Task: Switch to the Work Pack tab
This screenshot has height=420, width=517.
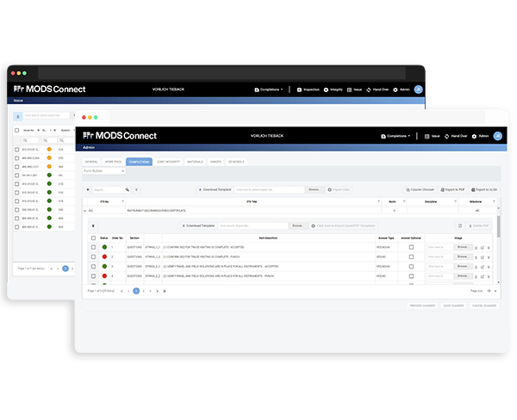Action: tap(113, 162)
